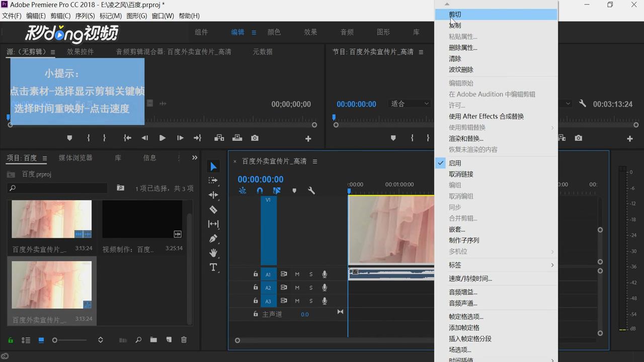Choose 嵌套... from the context menu
The height and width of the screenshot is (362, 644).
click(496, 229)
